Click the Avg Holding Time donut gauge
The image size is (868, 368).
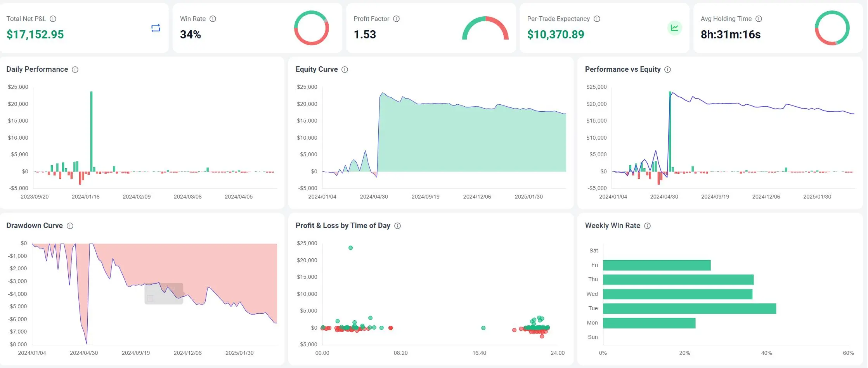coord(833,28)
